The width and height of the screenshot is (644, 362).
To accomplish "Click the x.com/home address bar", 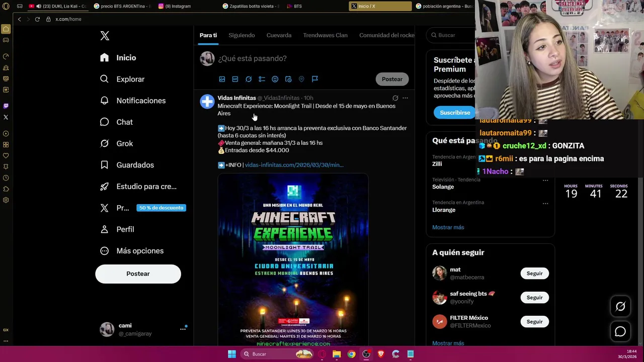I will point(68,19).
